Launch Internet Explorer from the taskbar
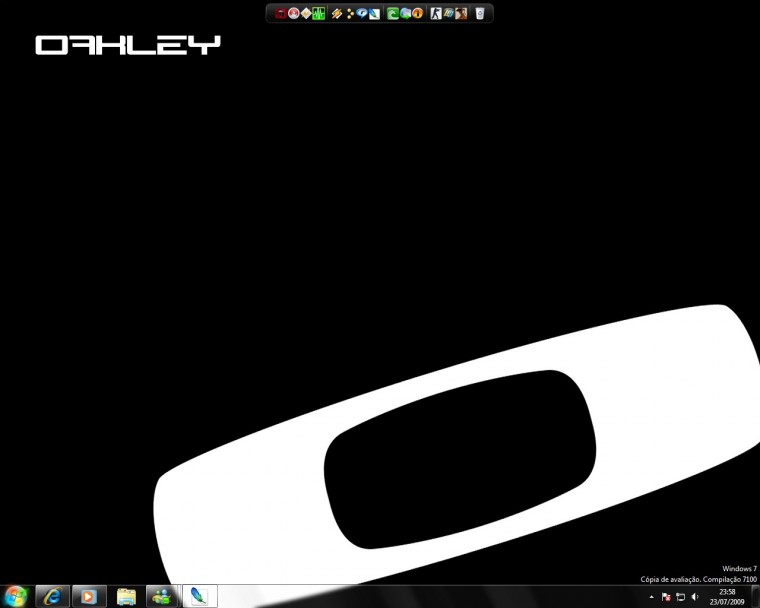 (x=52, y=596)
